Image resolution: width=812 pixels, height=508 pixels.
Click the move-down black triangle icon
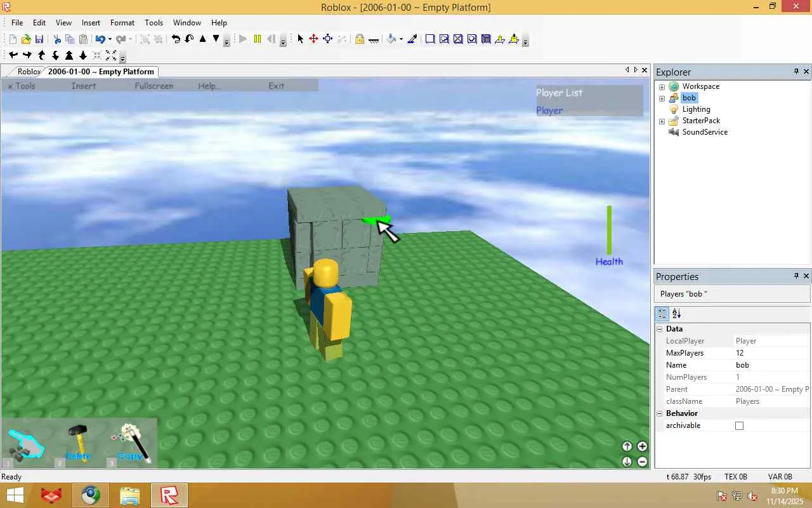point(216,39)
